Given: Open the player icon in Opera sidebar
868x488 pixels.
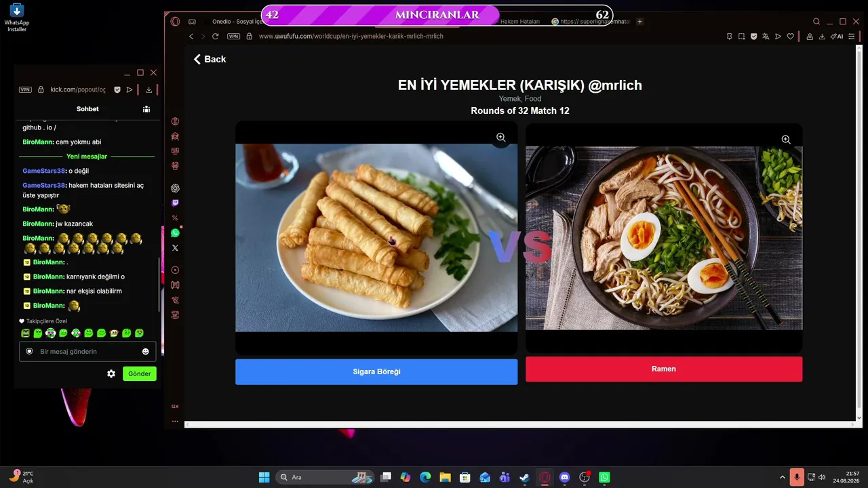Looking at the screenshot, I should click(175, 270).
